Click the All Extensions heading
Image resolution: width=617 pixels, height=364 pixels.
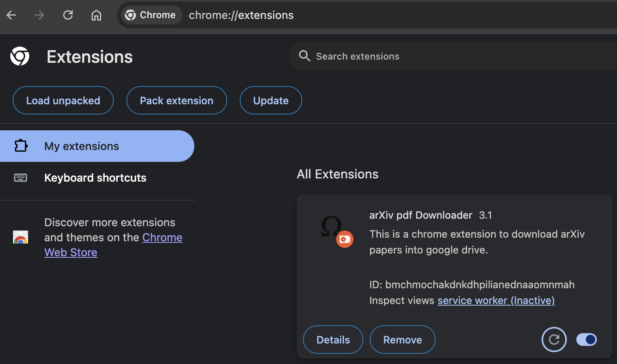[x=338, y=174]
